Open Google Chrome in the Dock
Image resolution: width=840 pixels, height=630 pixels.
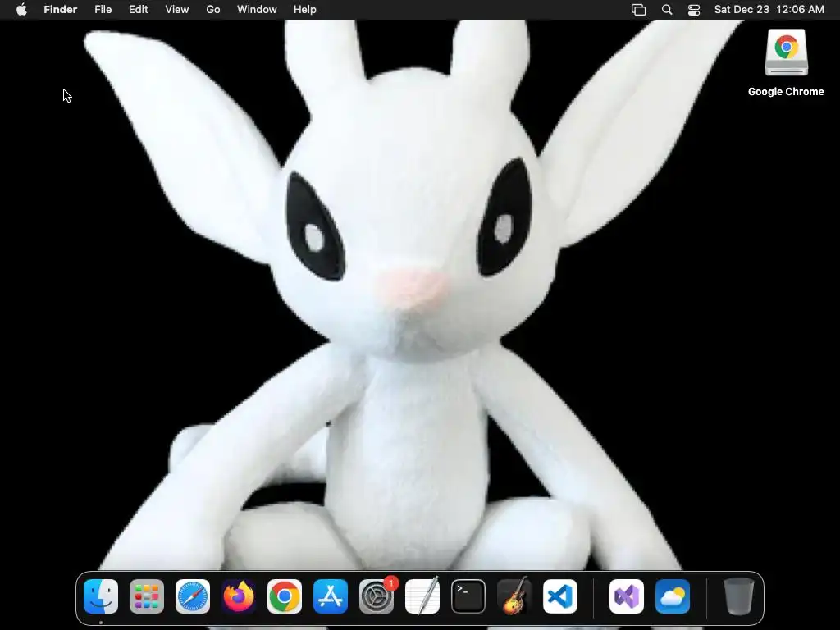tap(285, 596)
